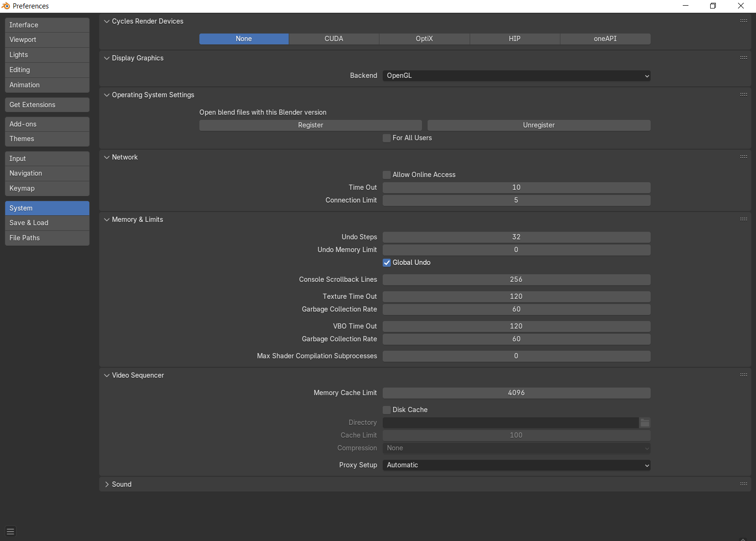Collapse the Memory & Limits panel
Viewport: 756px width, 541px height.
[107, 220]
